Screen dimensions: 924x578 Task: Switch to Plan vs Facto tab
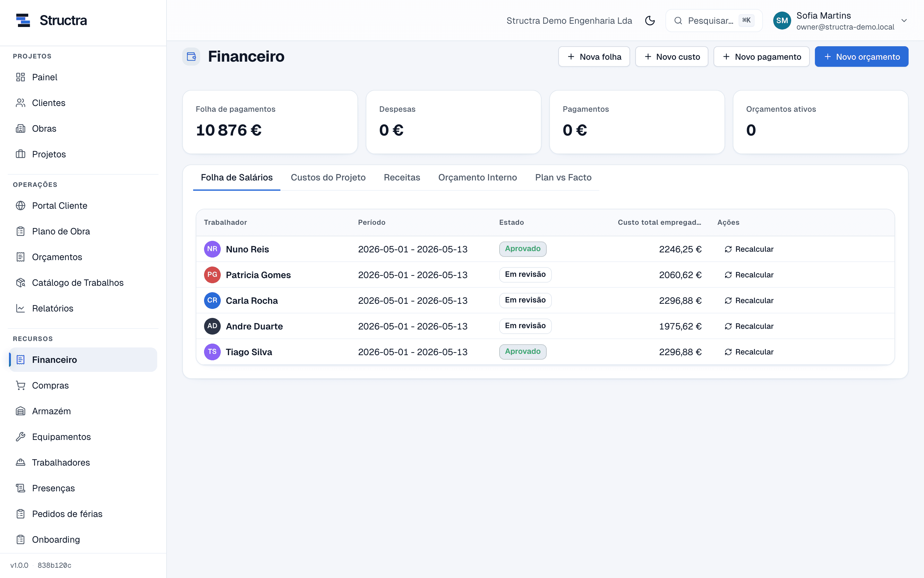click(563, 178)
